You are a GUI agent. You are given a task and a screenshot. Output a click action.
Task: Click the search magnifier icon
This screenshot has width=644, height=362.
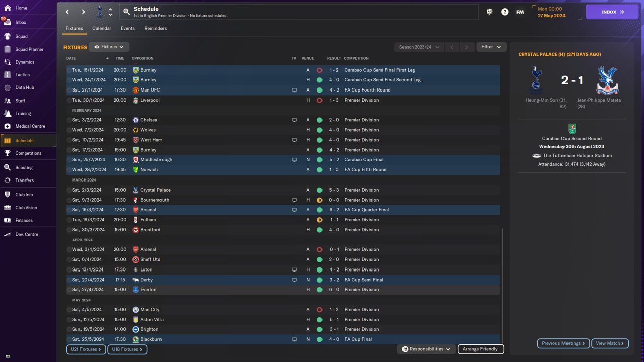127,12
